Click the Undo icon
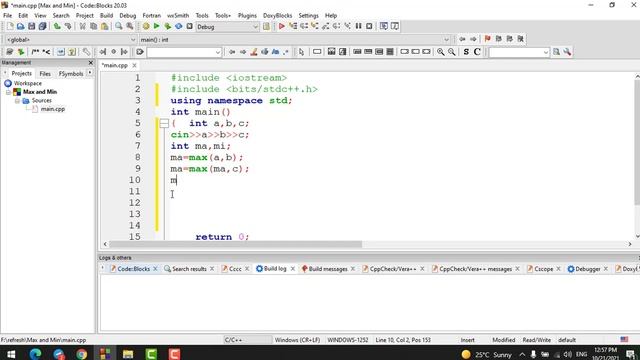 (57, 27)
